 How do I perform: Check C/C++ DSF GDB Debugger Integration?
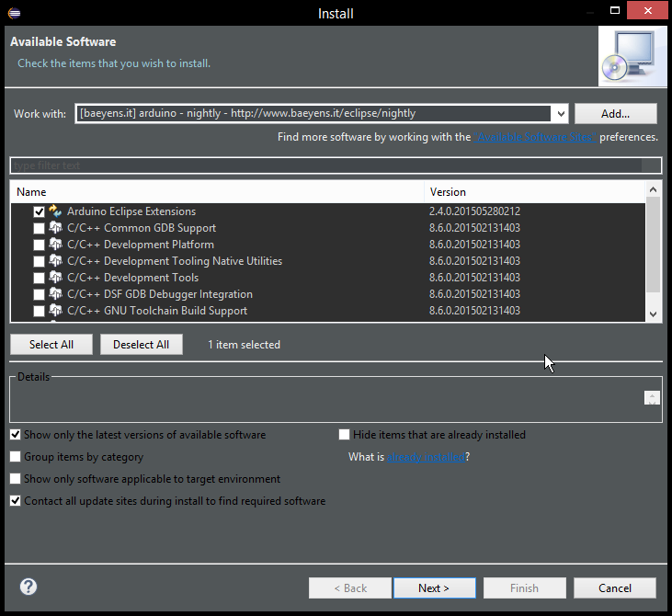[39, 294]
